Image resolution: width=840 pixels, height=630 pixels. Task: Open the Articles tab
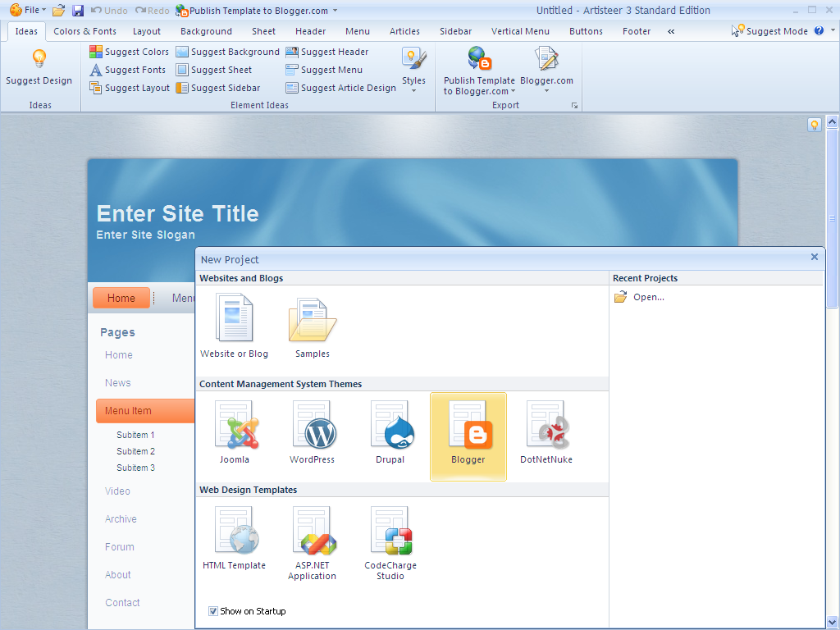(404, 31)
